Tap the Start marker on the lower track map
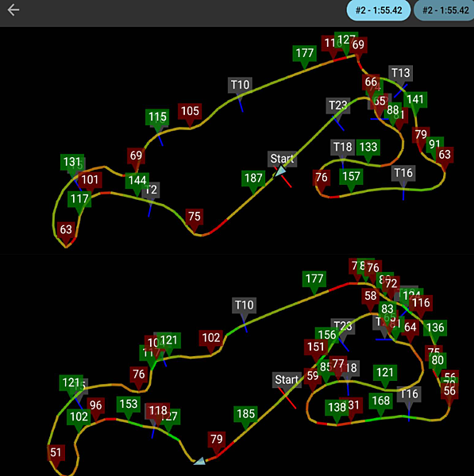 287,379
